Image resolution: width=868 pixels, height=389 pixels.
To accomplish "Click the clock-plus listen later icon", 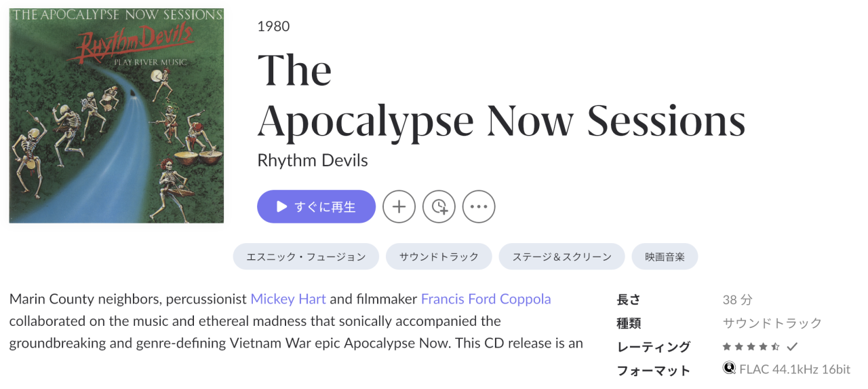I will coord(439,207).
